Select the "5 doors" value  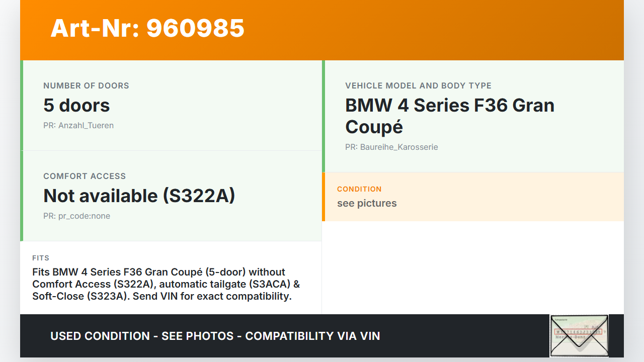click(76, 106)
